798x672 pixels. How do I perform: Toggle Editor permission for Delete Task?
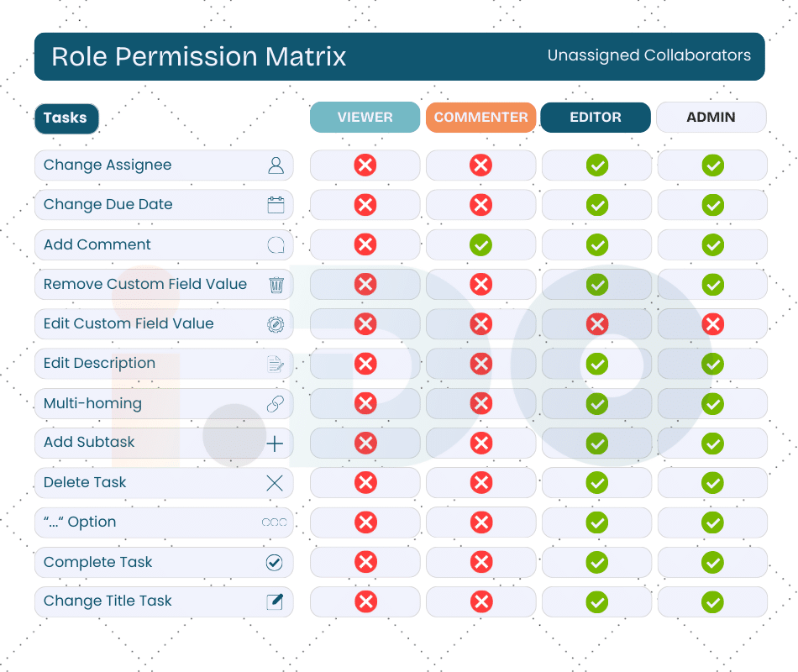597,483
